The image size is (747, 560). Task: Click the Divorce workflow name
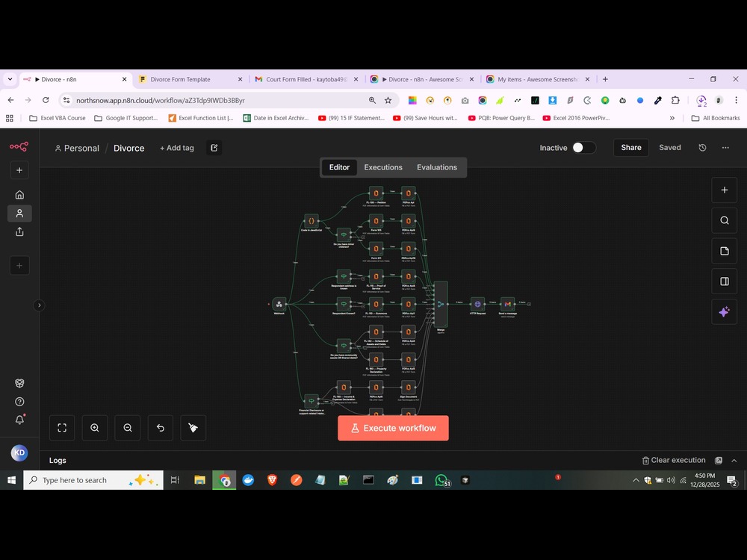pos(128,148)
